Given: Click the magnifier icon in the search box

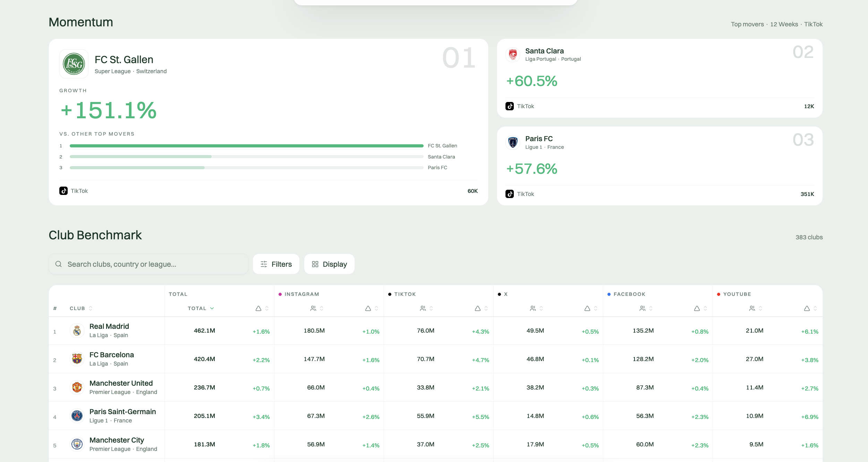Looking at the screenshot, I should (x=59, y=264).
